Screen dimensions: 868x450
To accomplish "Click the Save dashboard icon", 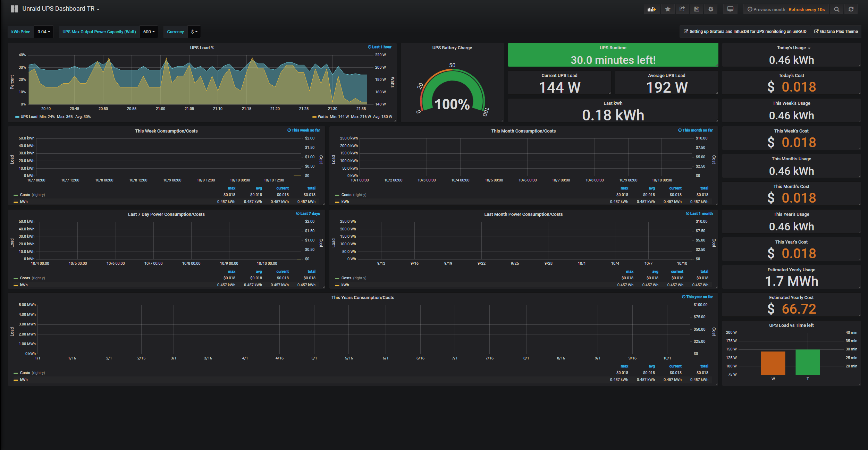I will coord(696,9).
